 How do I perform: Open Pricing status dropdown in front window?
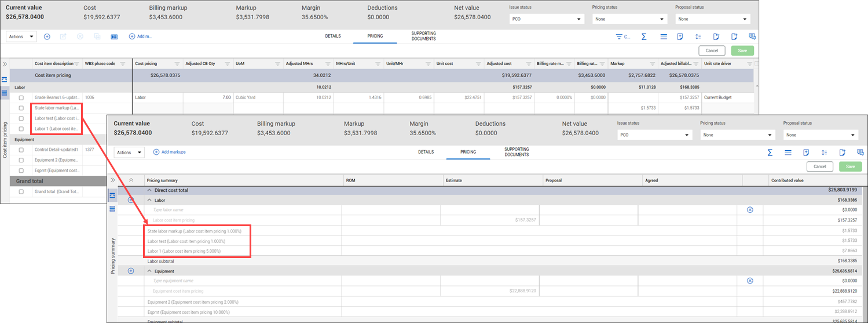[738, 135]
